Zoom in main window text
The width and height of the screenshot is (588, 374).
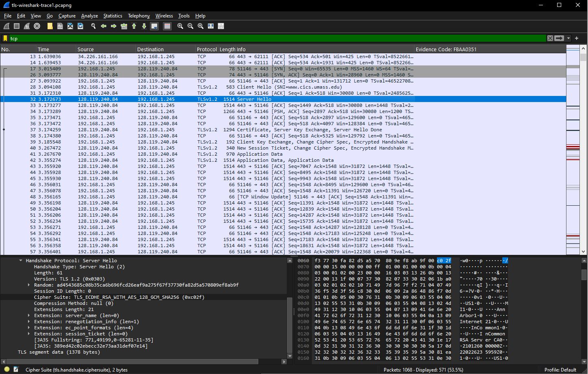click(180, 26)
